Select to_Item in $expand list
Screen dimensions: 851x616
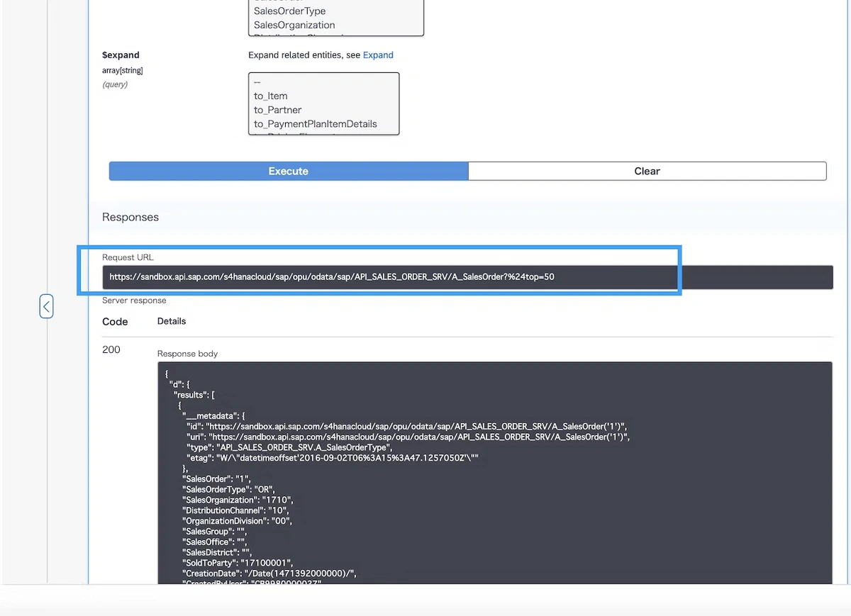271,96
